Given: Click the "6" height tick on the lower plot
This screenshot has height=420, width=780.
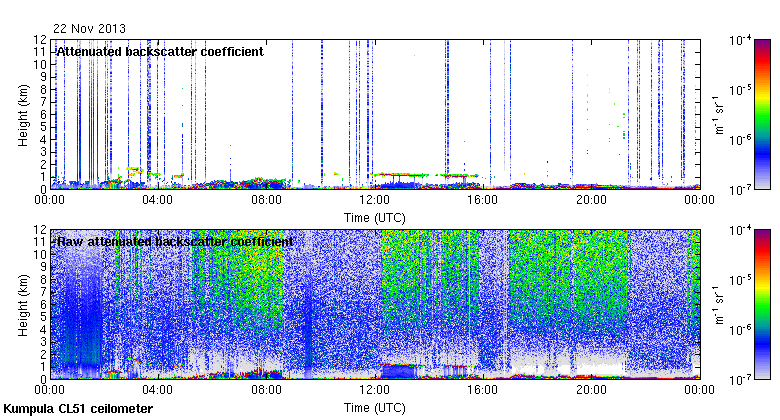Looking at the screenshot, I should [44, 305].
